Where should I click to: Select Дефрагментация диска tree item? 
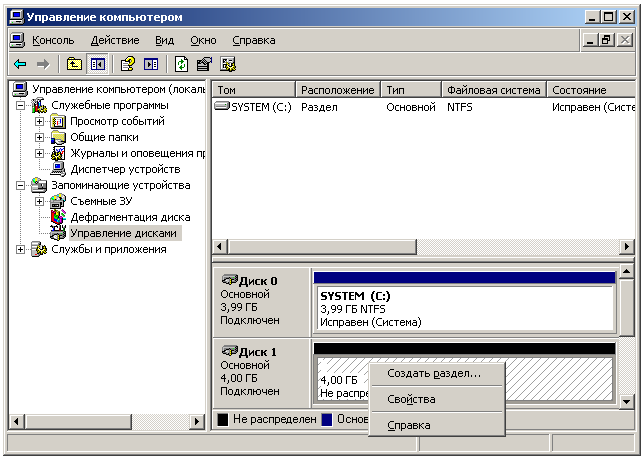click(x=130, y=217)
